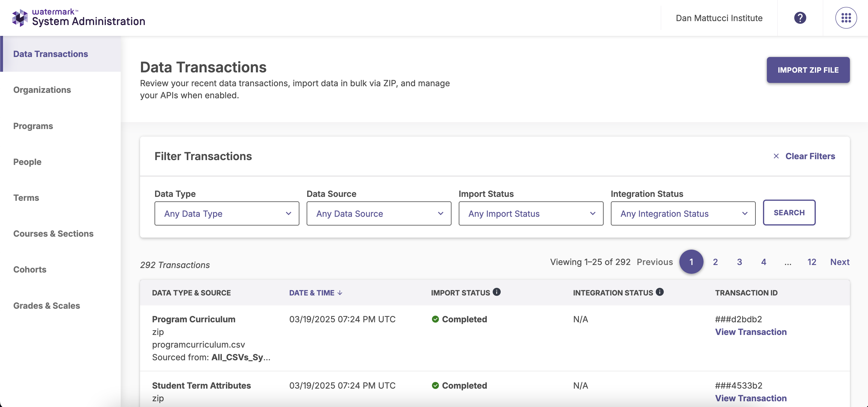Click the Integration Status column header text
The width and height of the screenshot is (868, 407).
point(613,293)
